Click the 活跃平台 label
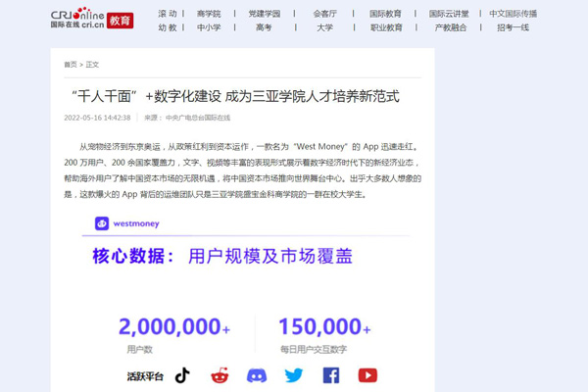The height and width of the screenshot is (392, 588). point(145,376)
